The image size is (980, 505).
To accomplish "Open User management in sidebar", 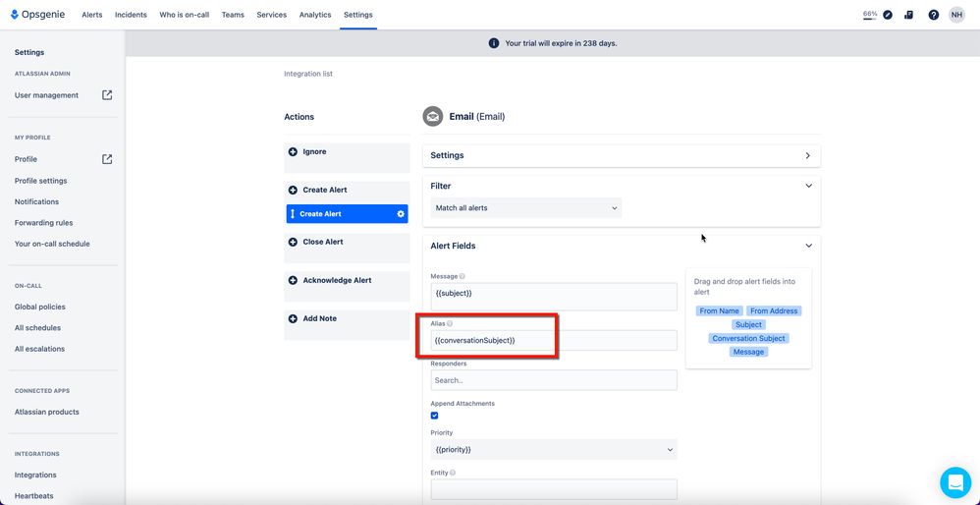I will point(46,95).
